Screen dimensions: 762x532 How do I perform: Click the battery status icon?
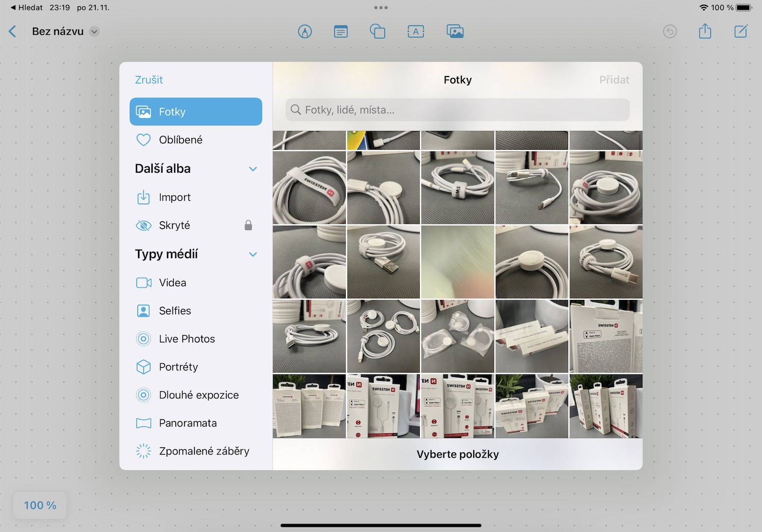[744, 7]
